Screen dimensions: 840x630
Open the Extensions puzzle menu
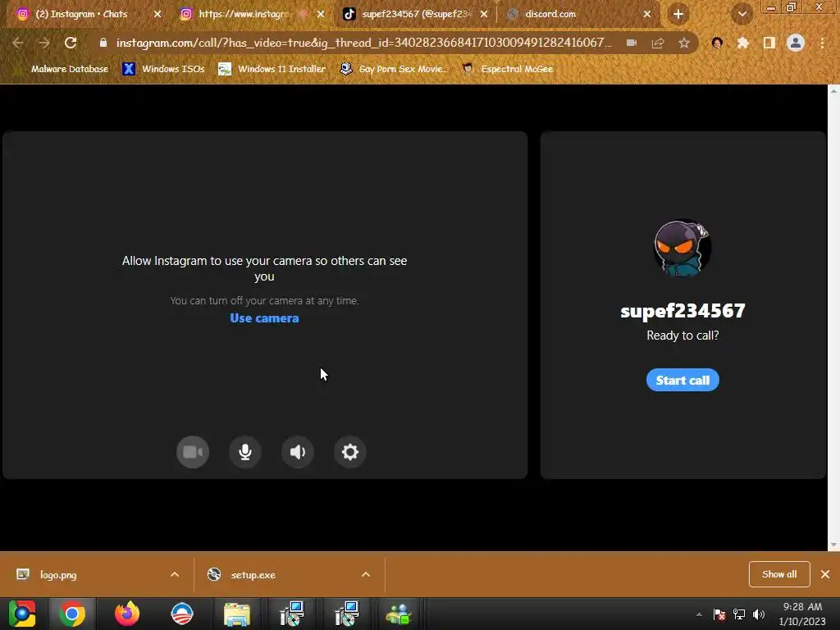(x=743, y=43)
